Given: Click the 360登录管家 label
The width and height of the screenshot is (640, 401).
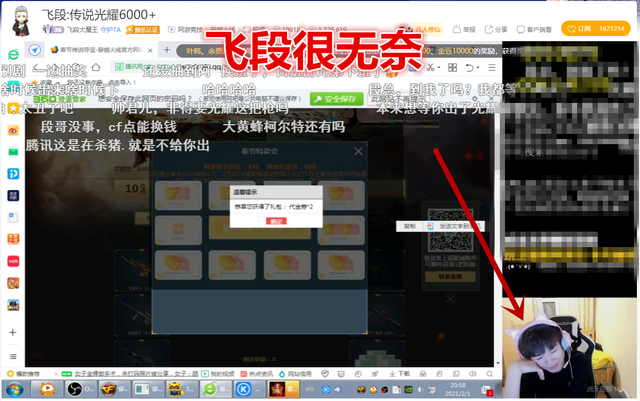Looking at the screenshot, I should point(59,99).
